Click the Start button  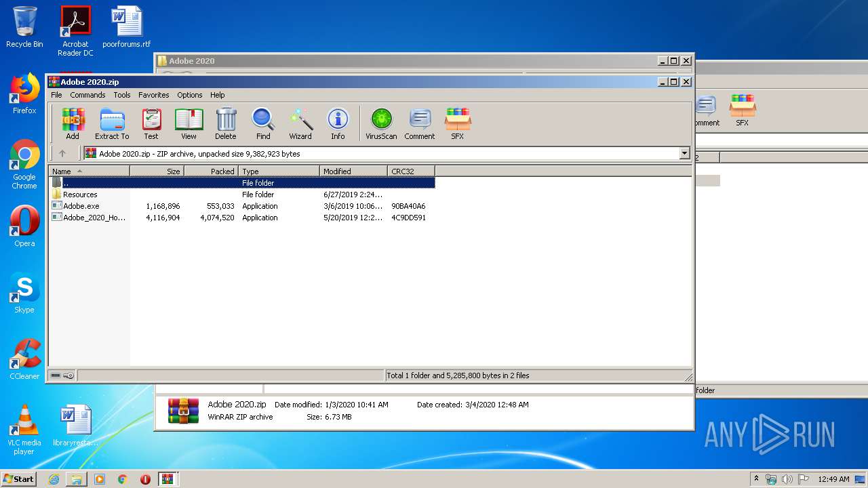tap(18, 479)
